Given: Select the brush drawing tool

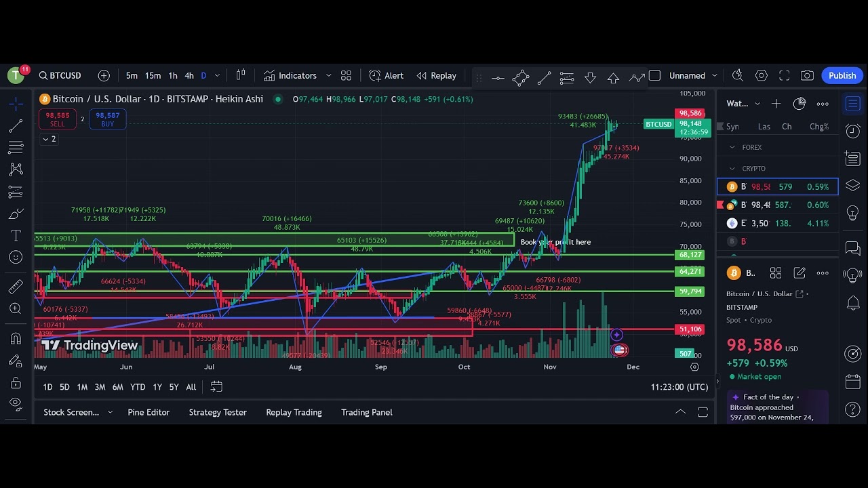Looking at the screenshot, I should coord(16,214).
